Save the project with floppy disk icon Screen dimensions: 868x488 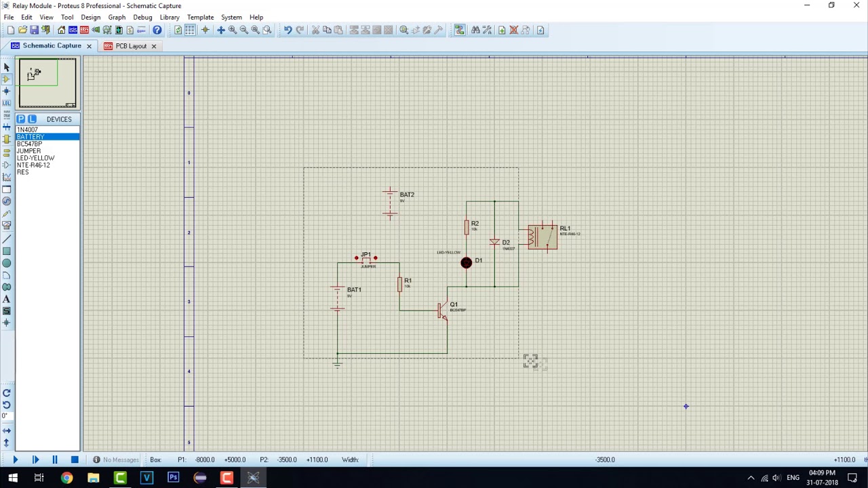coord(34,30)
